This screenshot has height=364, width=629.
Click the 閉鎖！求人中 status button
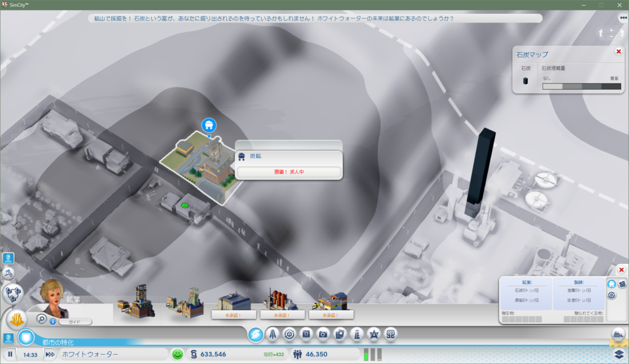289,172
